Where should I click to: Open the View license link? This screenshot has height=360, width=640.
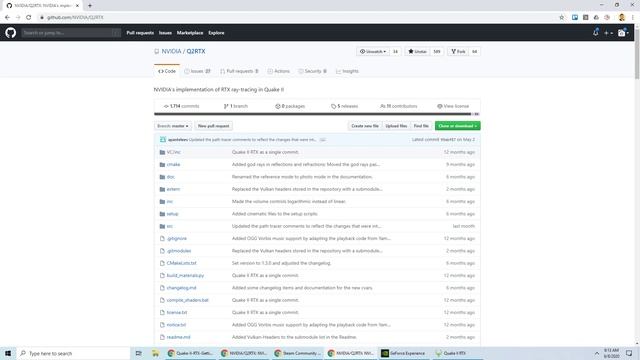pos(453,106)
